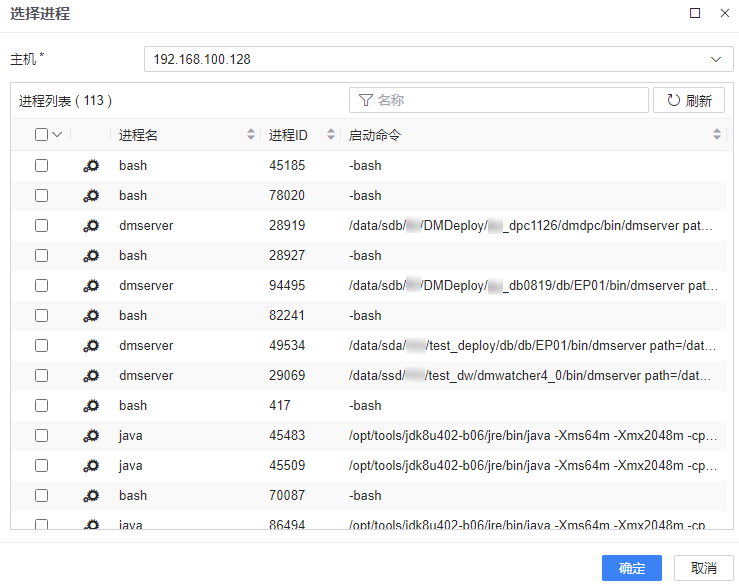Screen dimensions: 739x586
Task: Click process ID 78020 cell
Action: tap(287, 196)
